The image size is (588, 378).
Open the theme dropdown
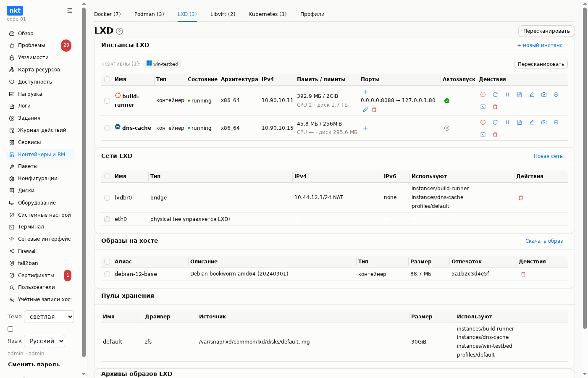tap(49, 317)
